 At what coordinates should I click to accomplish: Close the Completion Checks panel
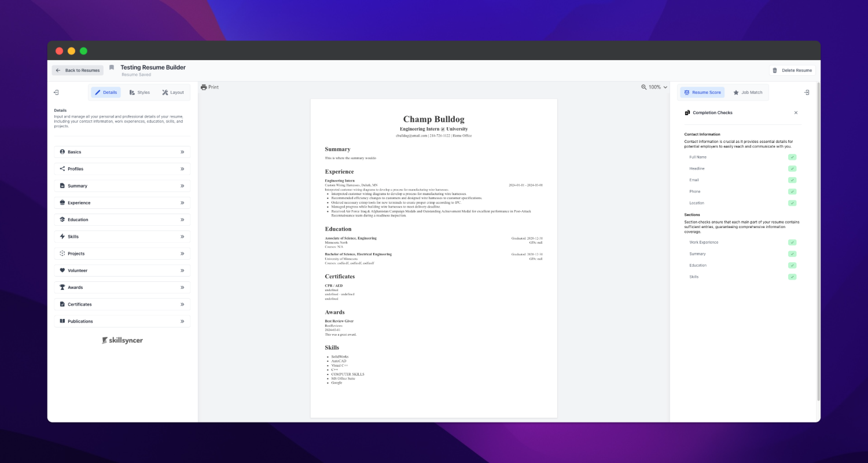click(x=796, y=113)
